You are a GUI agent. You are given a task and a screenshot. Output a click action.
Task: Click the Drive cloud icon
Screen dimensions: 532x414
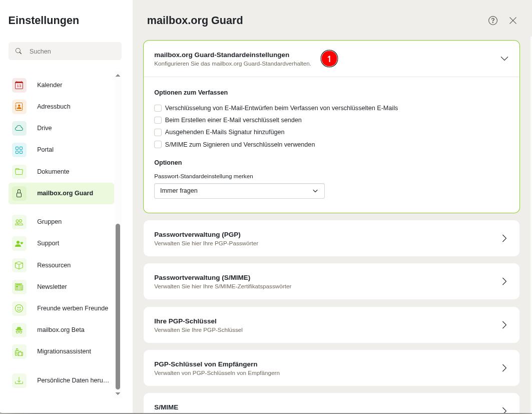[x=19, y=128]
